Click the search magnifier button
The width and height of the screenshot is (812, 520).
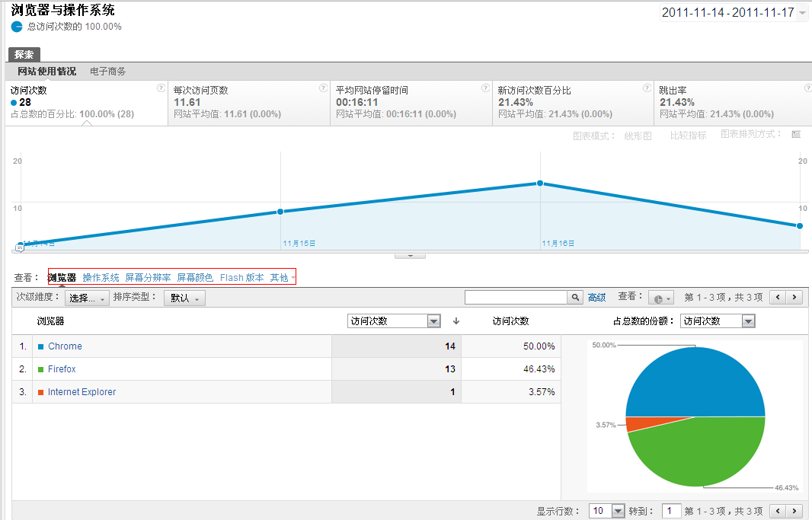[x=575, y=297]
